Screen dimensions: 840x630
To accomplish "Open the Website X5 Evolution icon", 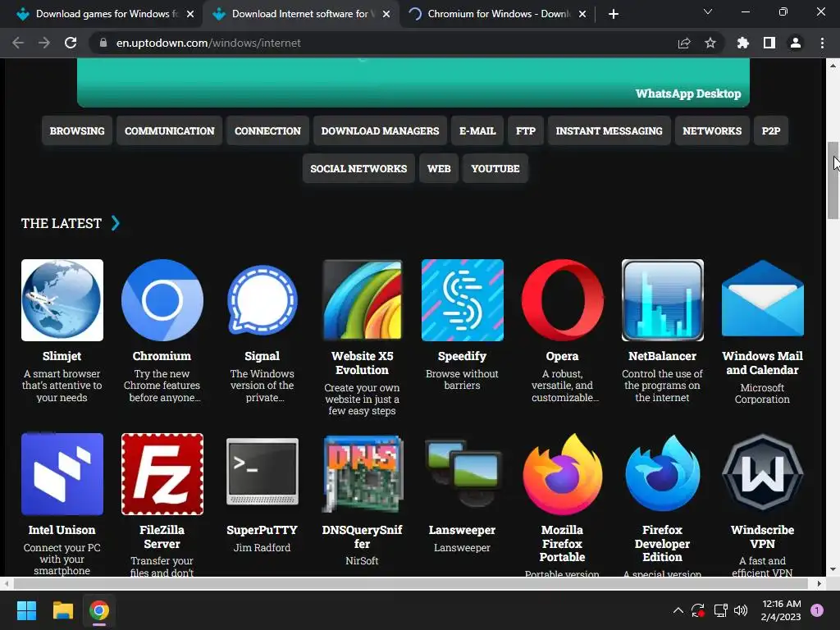I will coord(362,300).
